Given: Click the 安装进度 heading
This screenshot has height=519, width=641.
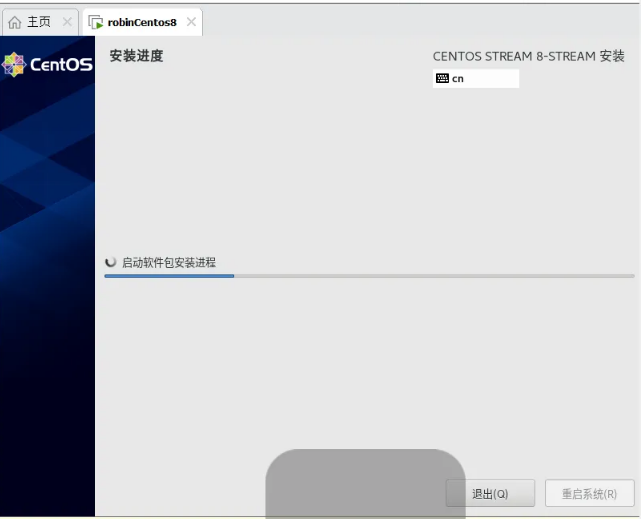Looking at the screenshot, I should click(x=136, y=56).
